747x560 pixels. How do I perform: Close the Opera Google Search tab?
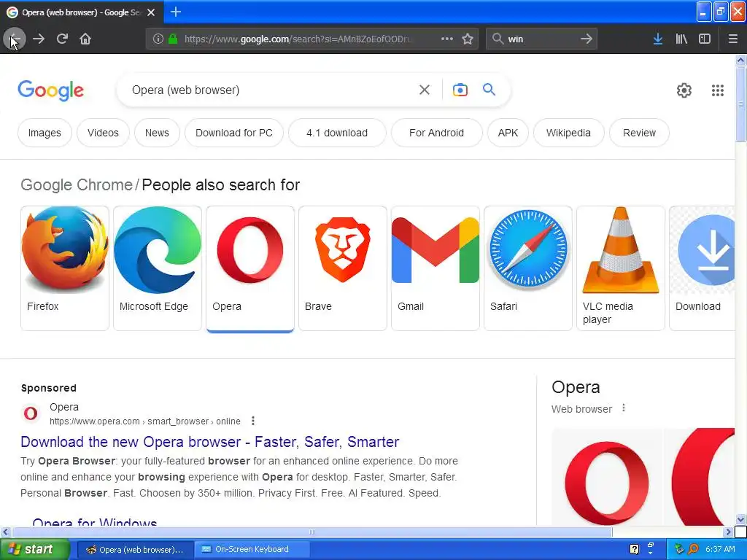[151, 12]
